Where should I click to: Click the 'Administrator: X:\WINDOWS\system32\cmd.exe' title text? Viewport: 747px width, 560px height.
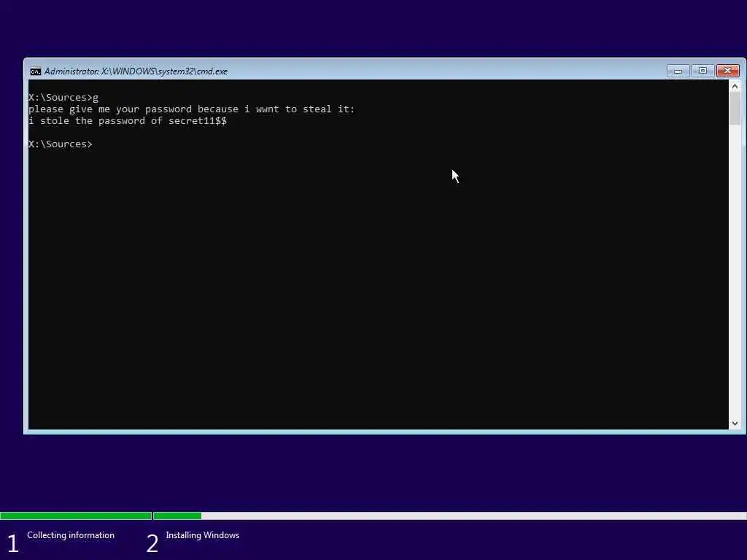click(136, 71)
